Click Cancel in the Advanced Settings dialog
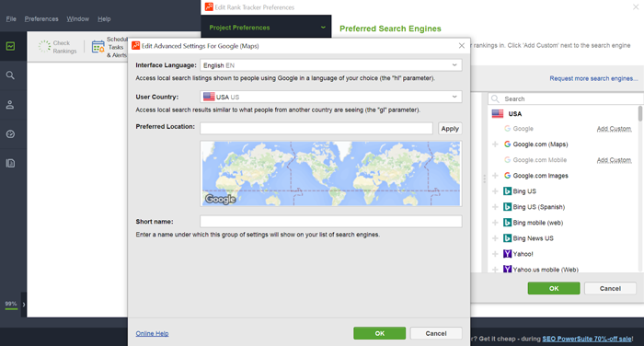Screen dimensions: 644x346 [x=436, y=333]
